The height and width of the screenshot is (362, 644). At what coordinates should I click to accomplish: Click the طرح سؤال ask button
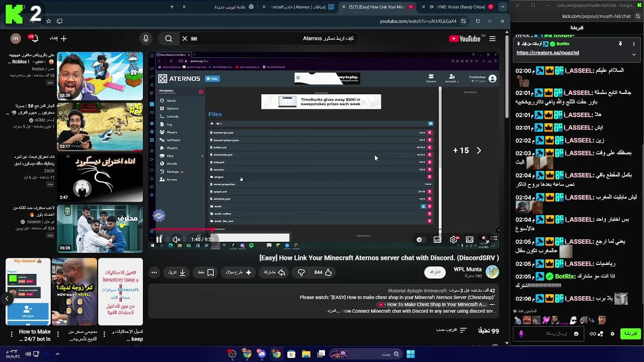[x=238, y=273]
